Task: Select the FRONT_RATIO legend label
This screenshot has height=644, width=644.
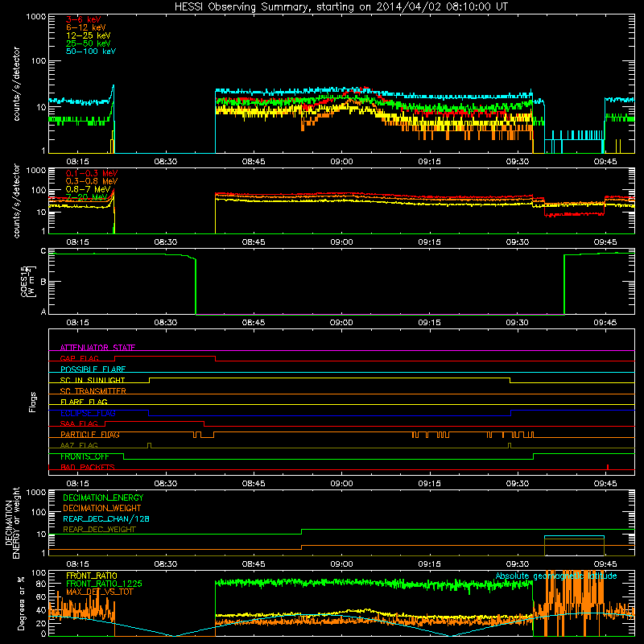Action: point(92,576)
